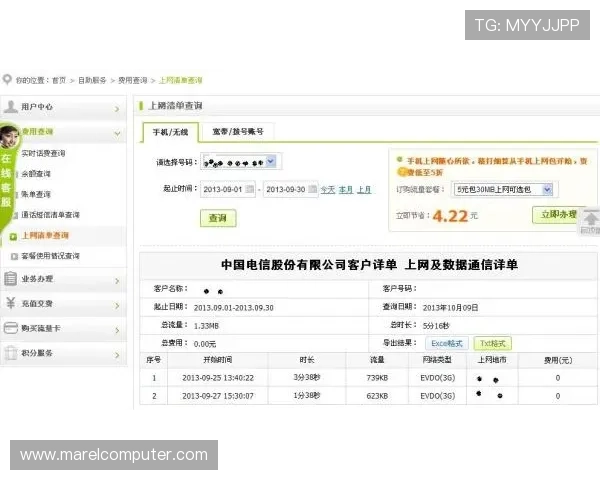Click the 4.22 savings amount
The height and width of the screenshot is (480, 600).
pyautogui.click(x=450, y=216)
